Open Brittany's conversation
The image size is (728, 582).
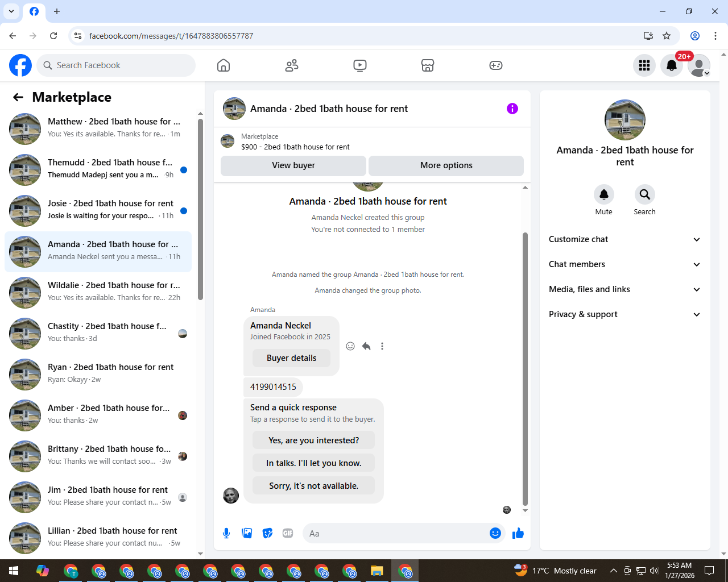click(98, 456)
